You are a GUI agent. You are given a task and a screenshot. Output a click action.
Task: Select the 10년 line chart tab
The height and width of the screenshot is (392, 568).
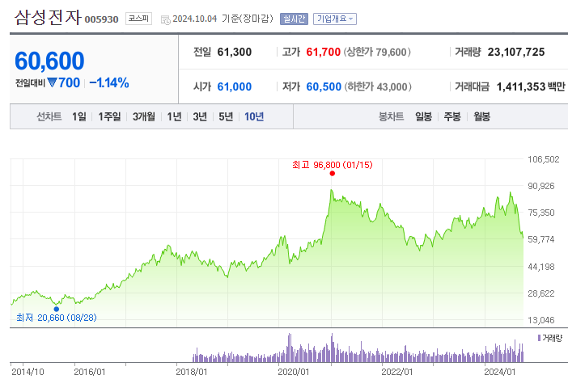[254, 116]
